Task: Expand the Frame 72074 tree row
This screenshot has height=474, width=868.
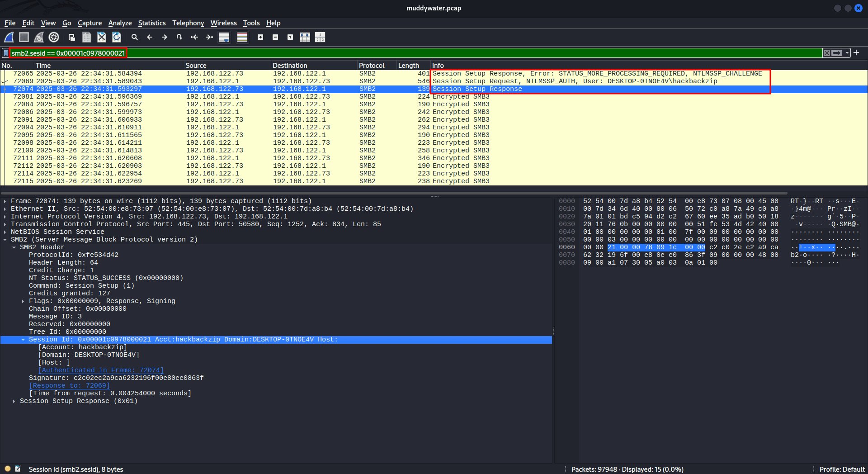Action: coord(5,201)
